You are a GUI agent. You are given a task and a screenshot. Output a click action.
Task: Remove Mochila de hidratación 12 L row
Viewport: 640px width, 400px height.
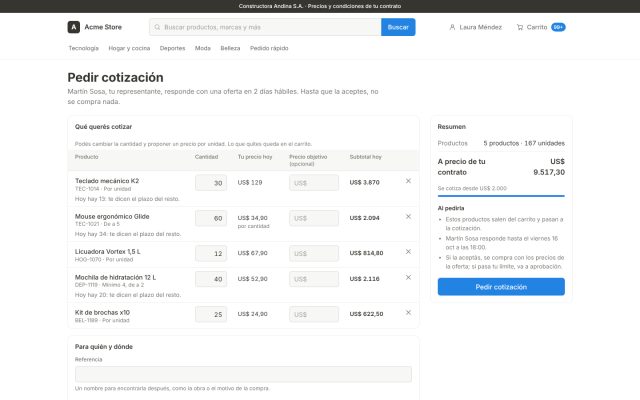408,277
